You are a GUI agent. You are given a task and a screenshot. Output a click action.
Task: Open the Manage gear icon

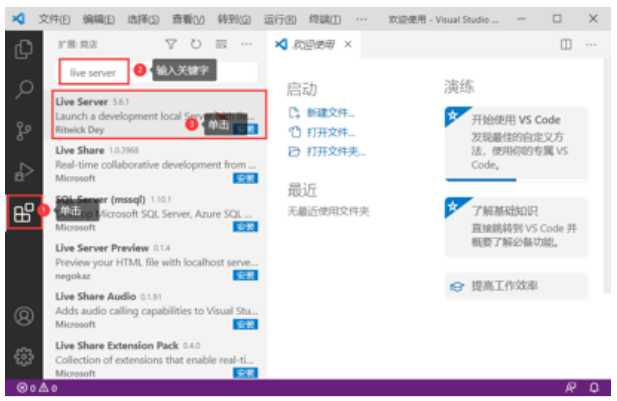pyautogui.click(x=24, y=357)
